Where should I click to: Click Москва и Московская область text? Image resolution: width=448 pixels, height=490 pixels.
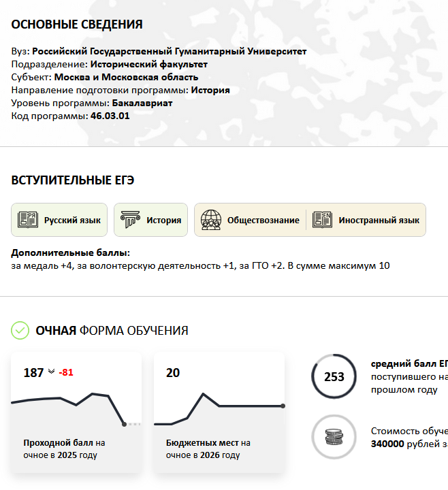127,77
